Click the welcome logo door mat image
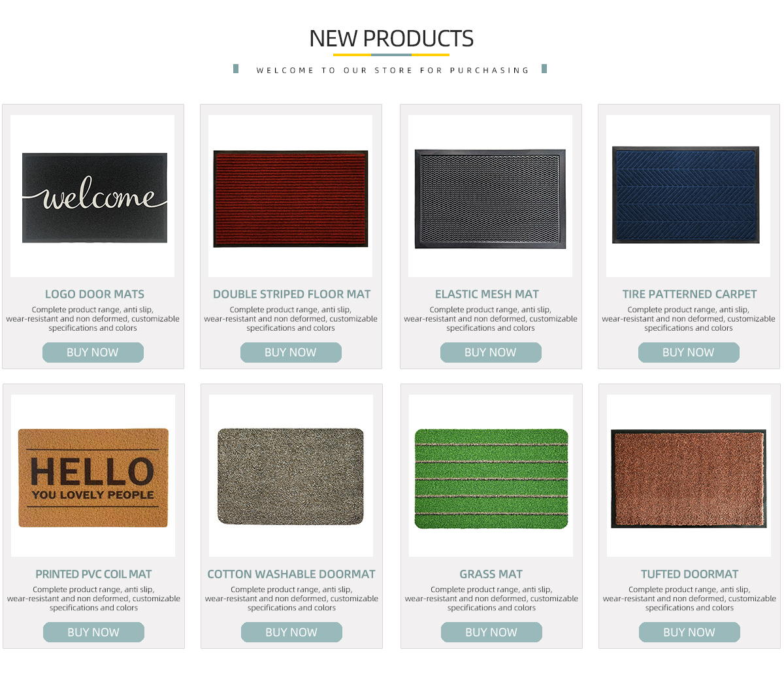The height and width of the screenshot is (675, 784). 93,196
